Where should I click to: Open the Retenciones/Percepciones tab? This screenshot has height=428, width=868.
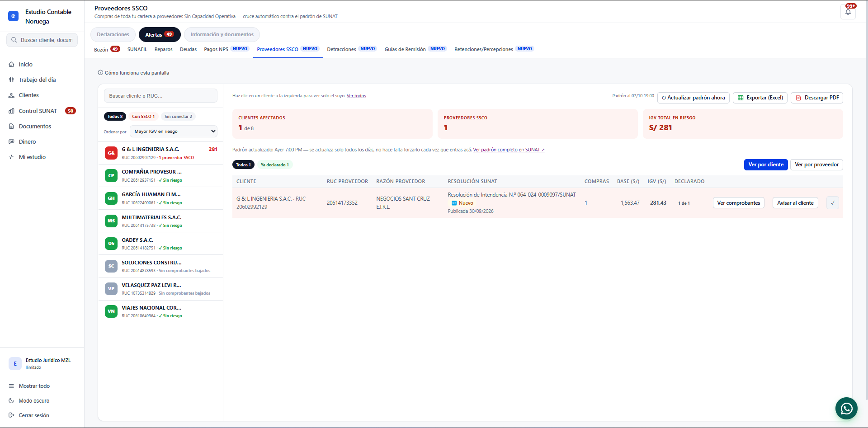pos(494,49)
